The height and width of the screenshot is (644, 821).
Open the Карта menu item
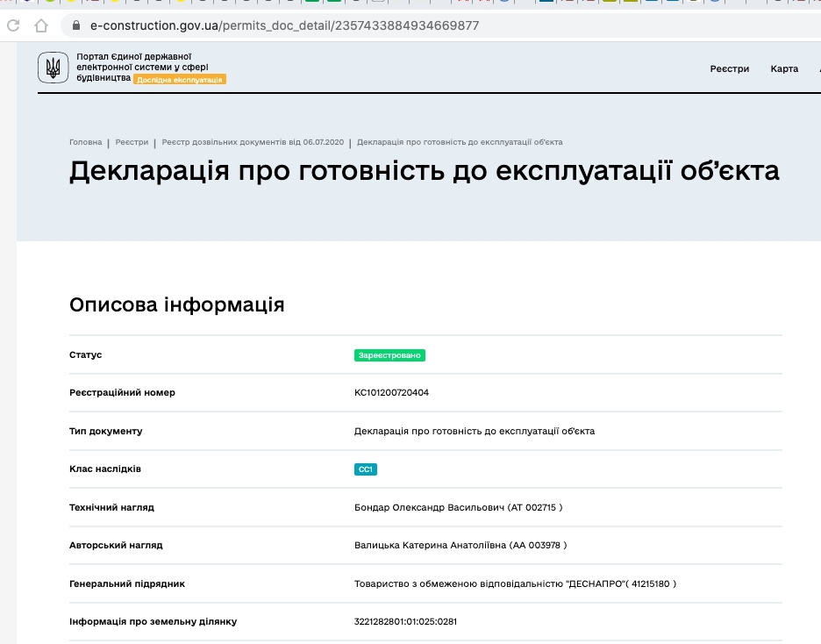coord(784,68)
